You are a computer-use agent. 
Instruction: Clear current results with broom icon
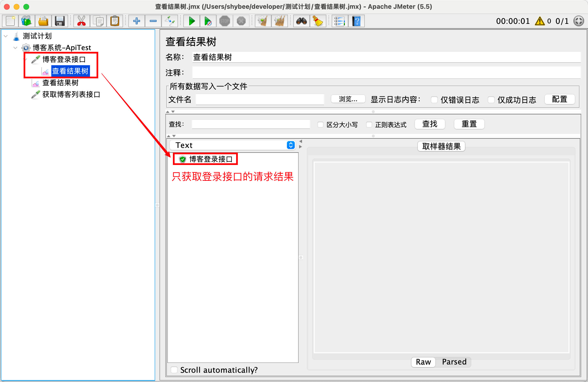(263, 21)
